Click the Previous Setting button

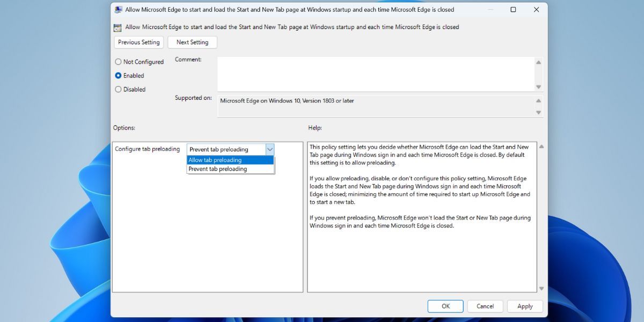coord(138,42)
